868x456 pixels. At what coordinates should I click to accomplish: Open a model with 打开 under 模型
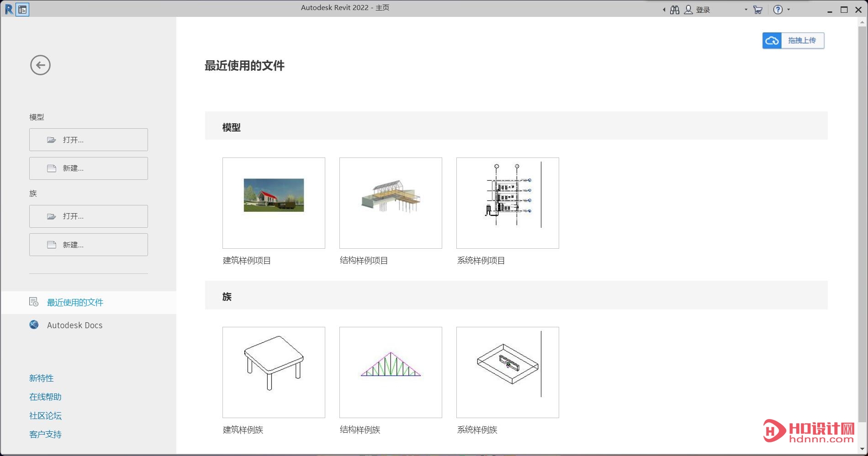point(89,140)
